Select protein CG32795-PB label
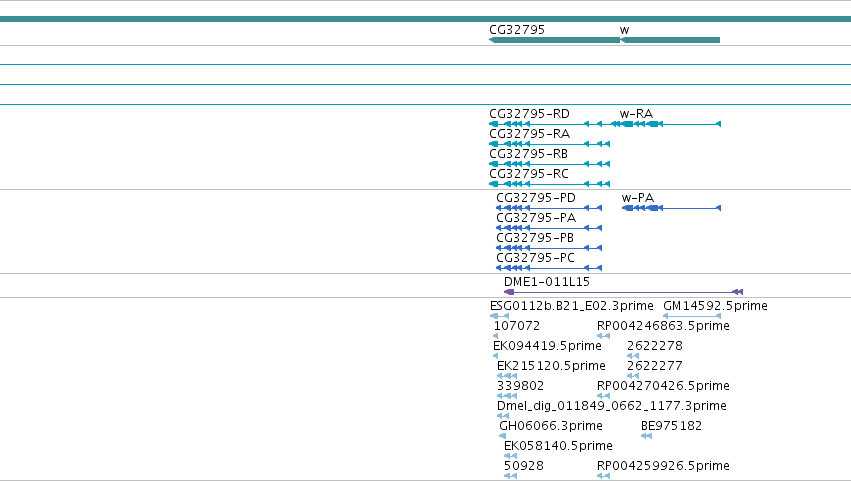 (x=535, y=238)
